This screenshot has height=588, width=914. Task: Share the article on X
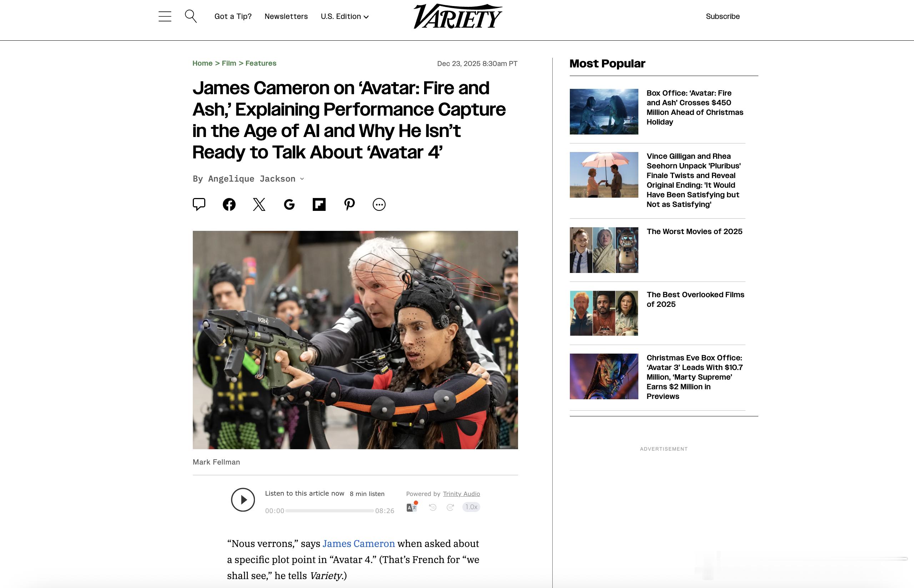(259, 204)
